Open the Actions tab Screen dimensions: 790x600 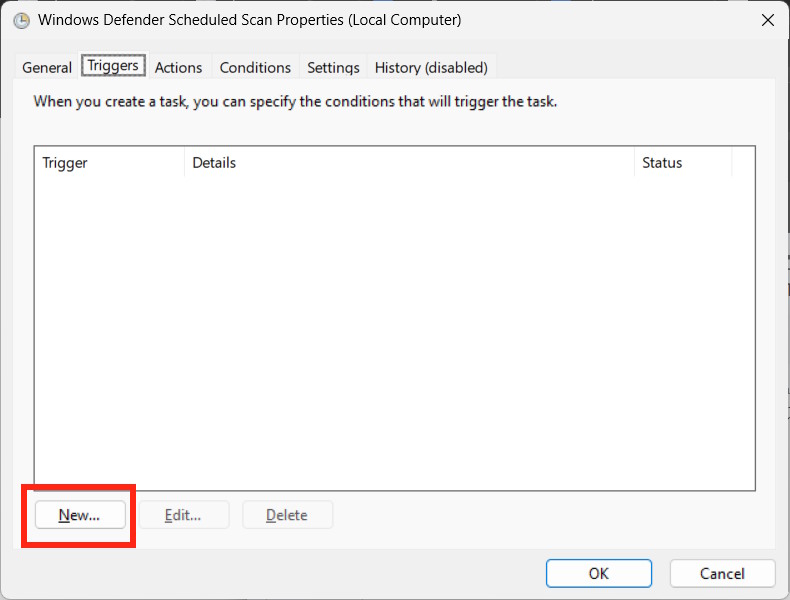tap(178, 68)
